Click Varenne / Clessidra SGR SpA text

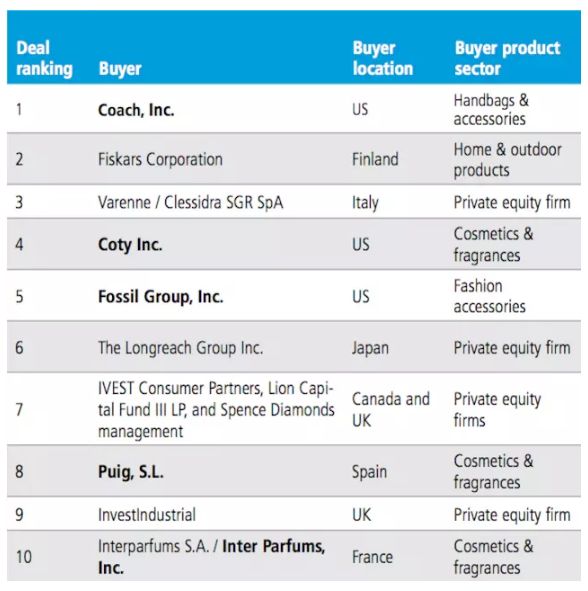coord(190,202)
